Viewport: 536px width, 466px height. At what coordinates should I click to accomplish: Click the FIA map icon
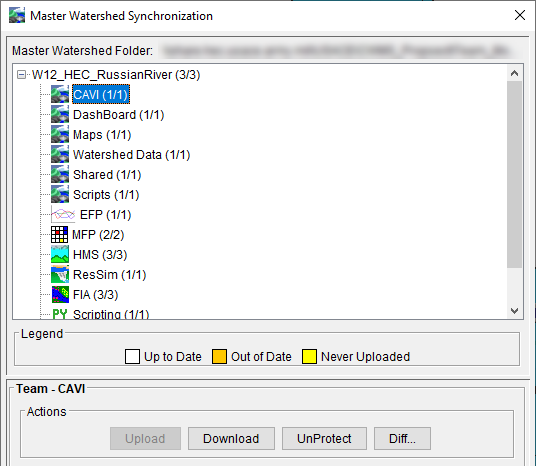(60, 294)
